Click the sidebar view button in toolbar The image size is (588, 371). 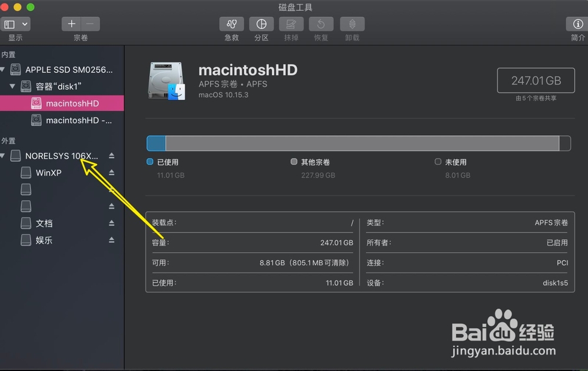9,24
